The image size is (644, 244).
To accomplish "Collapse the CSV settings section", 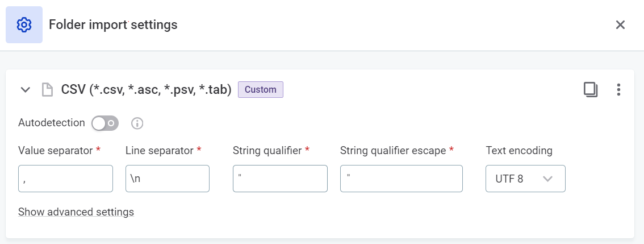I will [25, 90].
